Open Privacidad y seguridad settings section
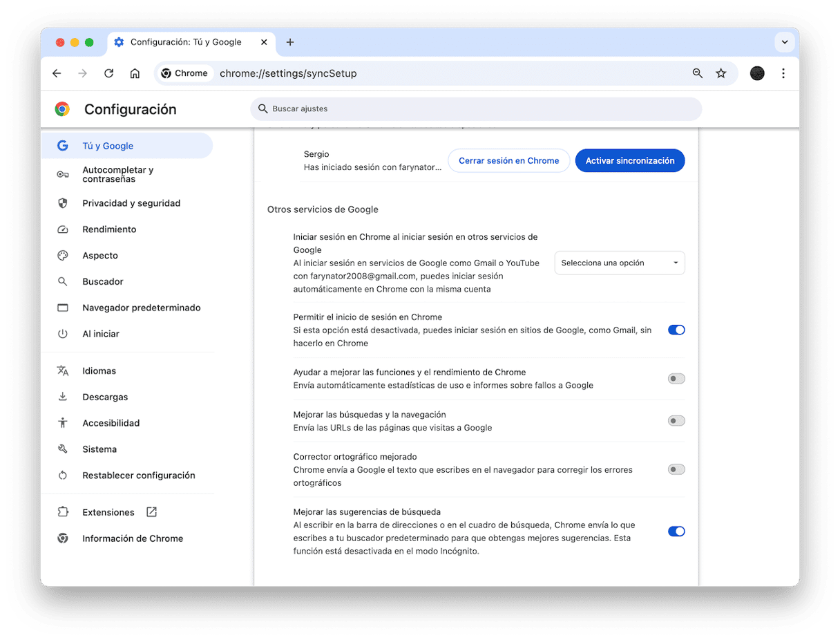 [131, 203]
